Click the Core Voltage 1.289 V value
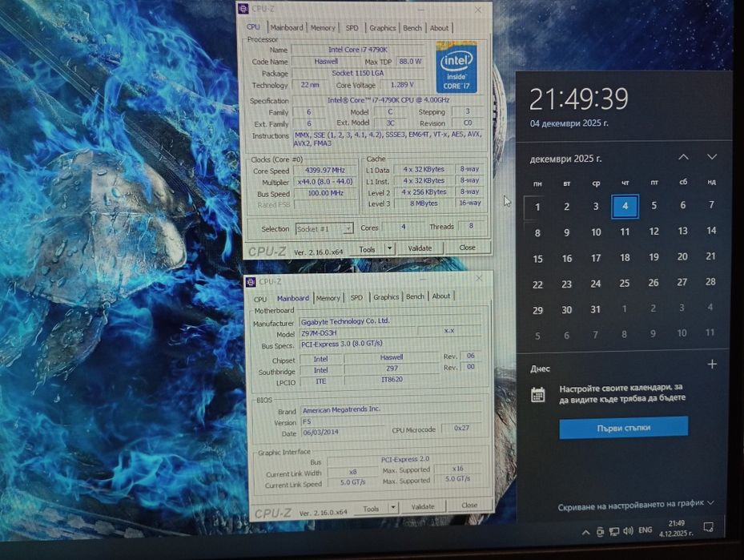This screenshot has height=560, width=744. click(402, 84)
